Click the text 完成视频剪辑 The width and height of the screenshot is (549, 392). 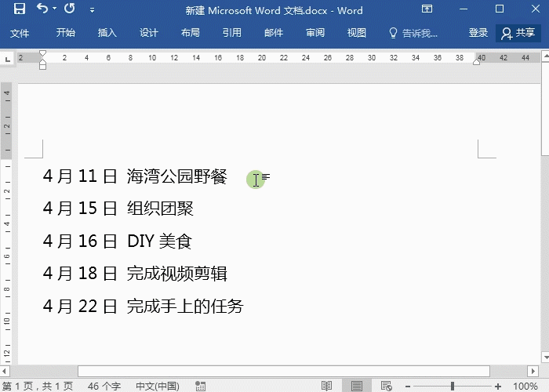click(176, 274)
